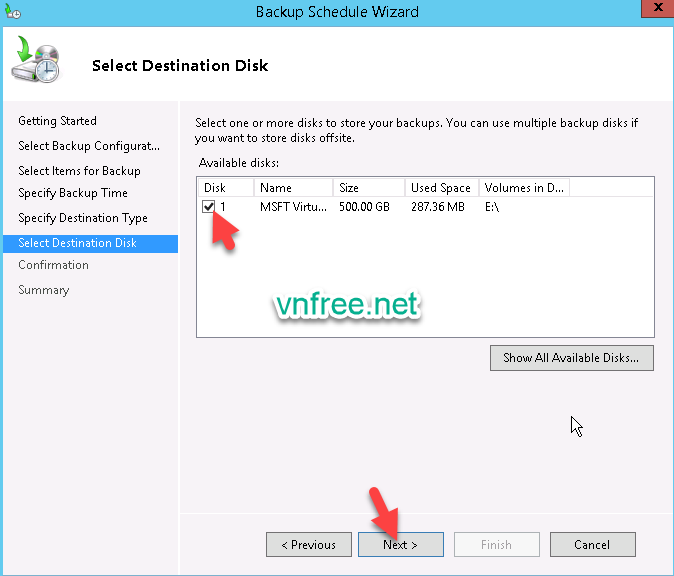Go back with the Previous button
Image resolution: width=674 pixels, height=576 pixels.
308,545
